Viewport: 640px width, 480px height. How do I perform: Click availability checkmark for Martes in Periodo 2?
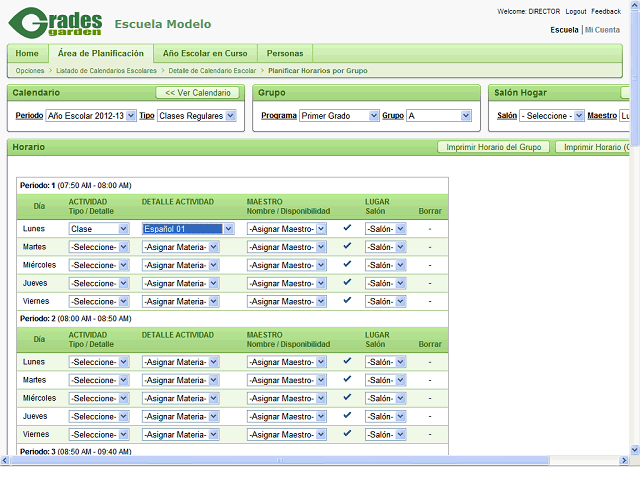click(x=347, y=379)
